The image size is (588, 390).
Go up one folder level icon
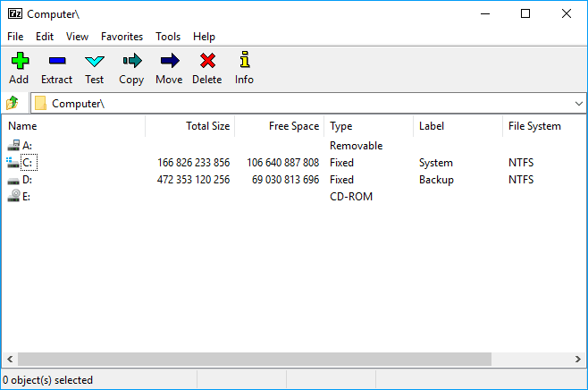(13, 103)
